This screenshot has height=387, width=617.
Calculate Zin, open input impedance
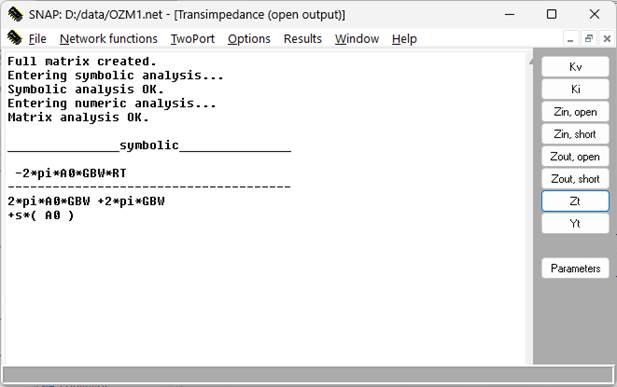(575, 112)
